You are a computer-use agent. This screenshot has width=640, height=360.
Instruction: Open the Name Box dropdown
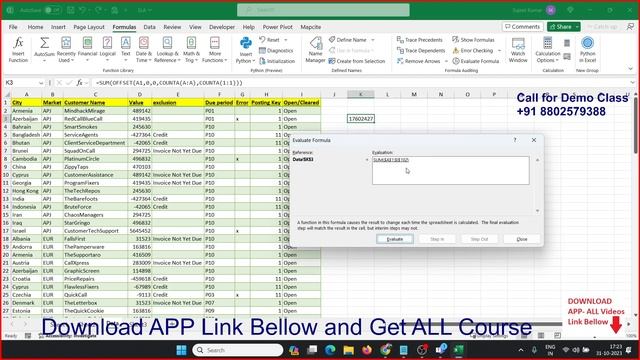coord(41,83)
